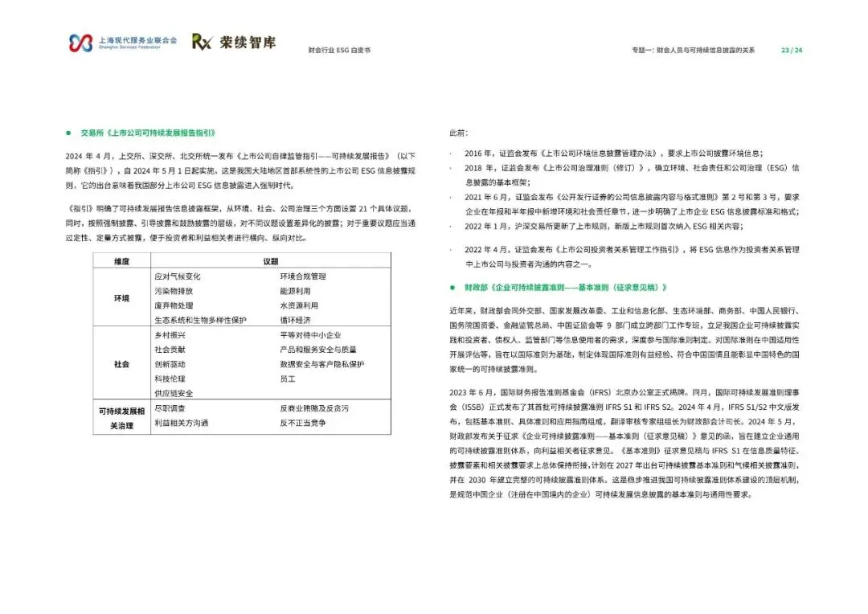Click table cell 数据安全与客户隐私保护
This screenshot has width=868, height=614.
point(322,364)
